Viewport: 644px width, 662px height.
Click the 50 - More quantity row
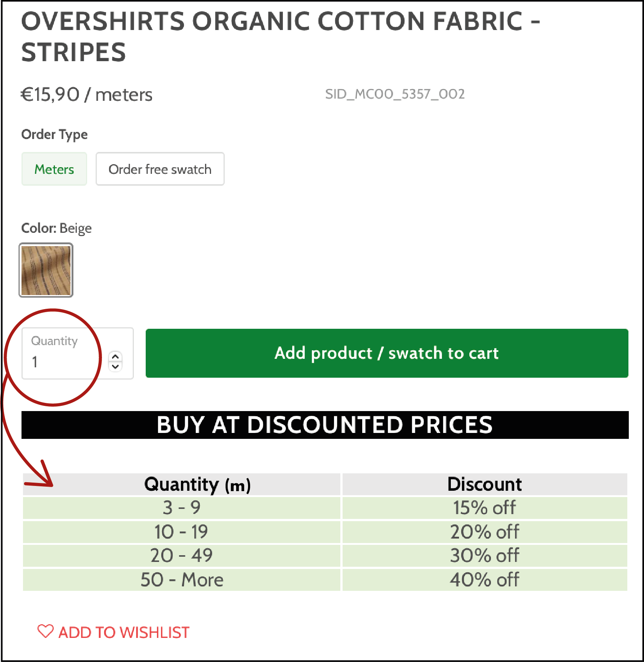click(x=181, y=580)
